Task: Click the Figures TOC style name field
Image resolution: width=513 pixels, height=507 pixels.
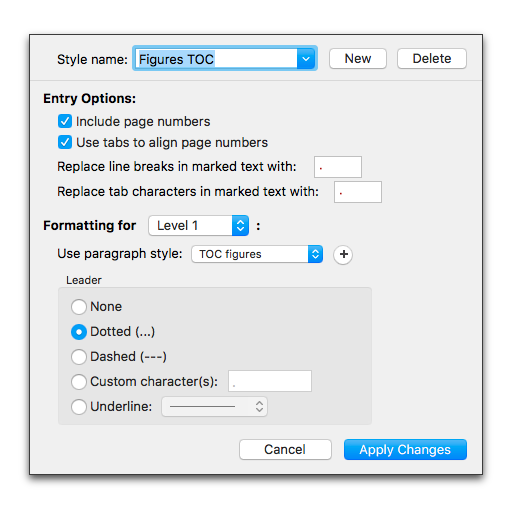Action: (x=217, y=59)
